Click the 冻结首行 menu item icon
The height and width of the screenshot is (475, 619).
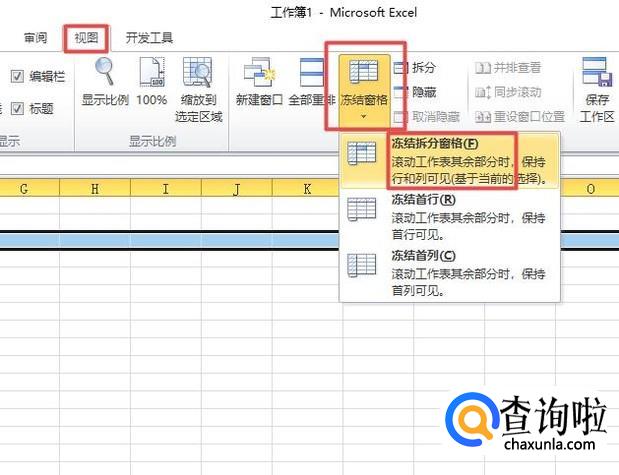click(361, 209)
